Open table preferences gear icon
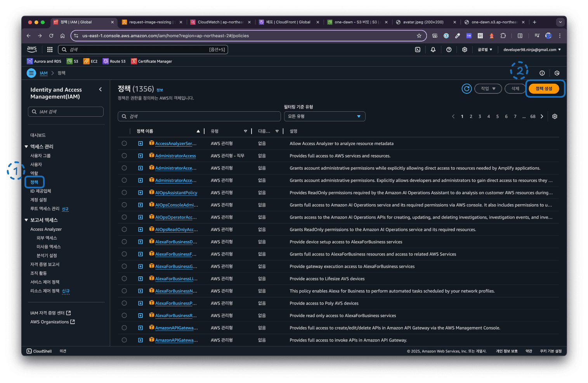This screenshot has width=588, height=383. coord(555,116)
